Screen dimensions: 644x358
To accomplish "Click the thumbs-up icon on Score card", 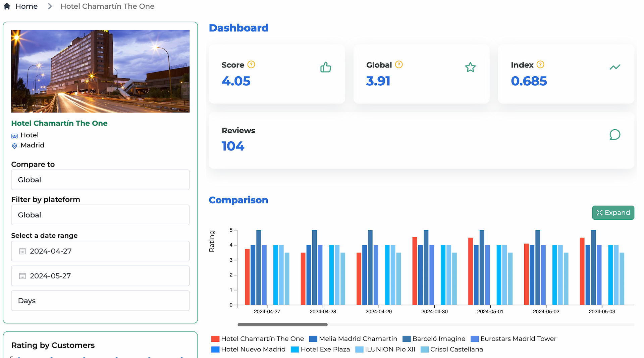I will click(x=326, y=67).
